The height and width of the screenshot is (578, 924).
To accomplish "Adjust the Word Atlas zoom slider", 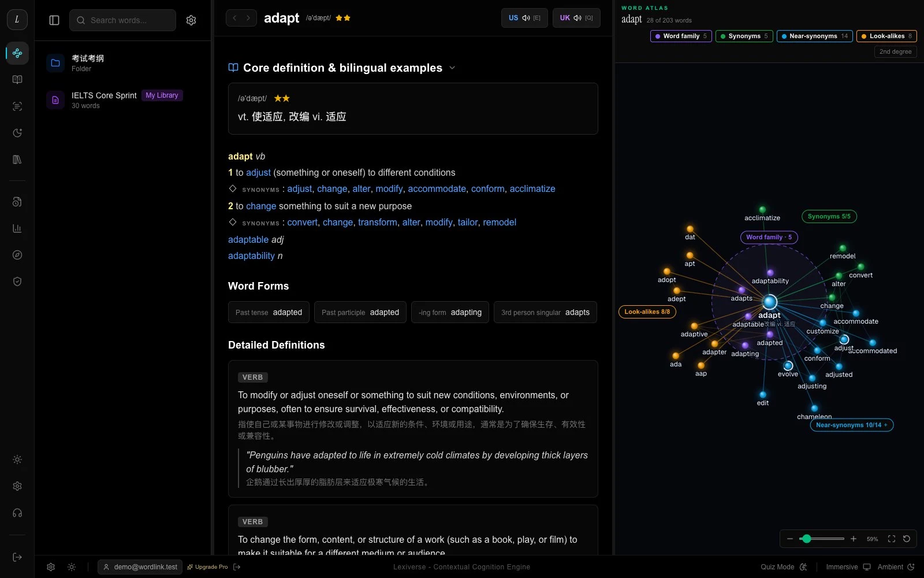I will click(x=822, y=539).
